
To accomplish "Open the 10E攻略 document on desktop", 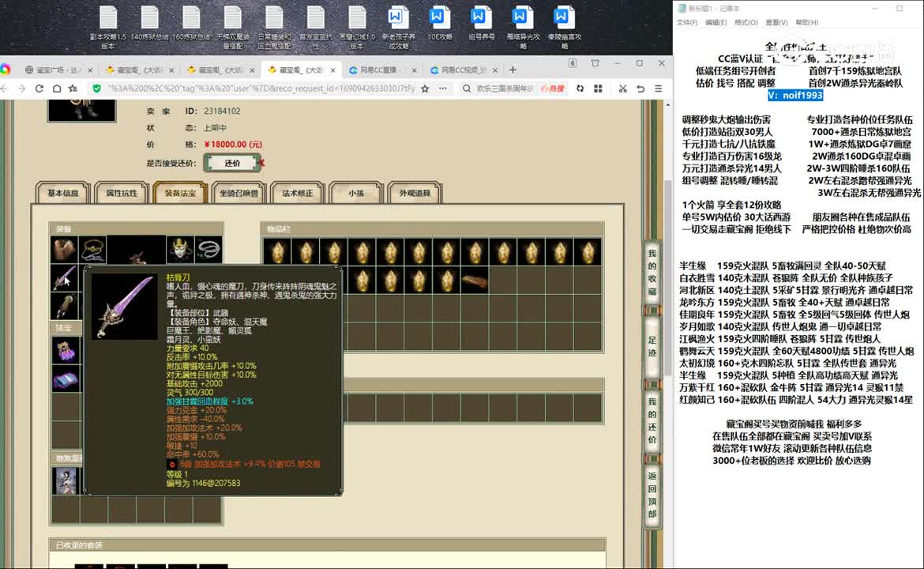I will (439, 24).
